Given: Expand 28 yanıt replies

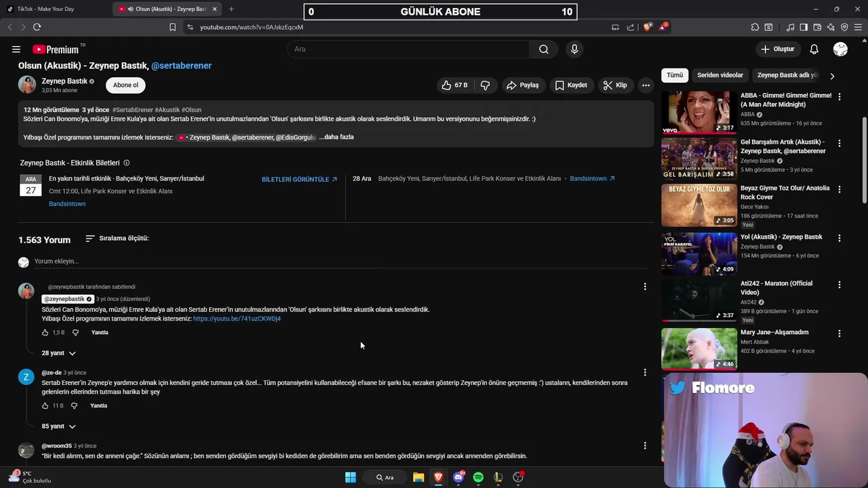Looking at the screenshot, I should [58, 353].
